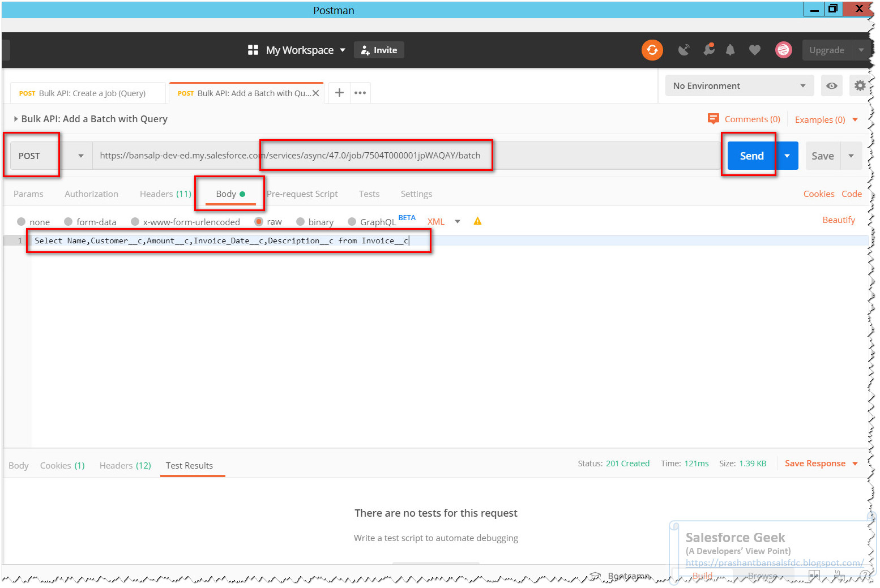Select the raw body type radio

259,221
